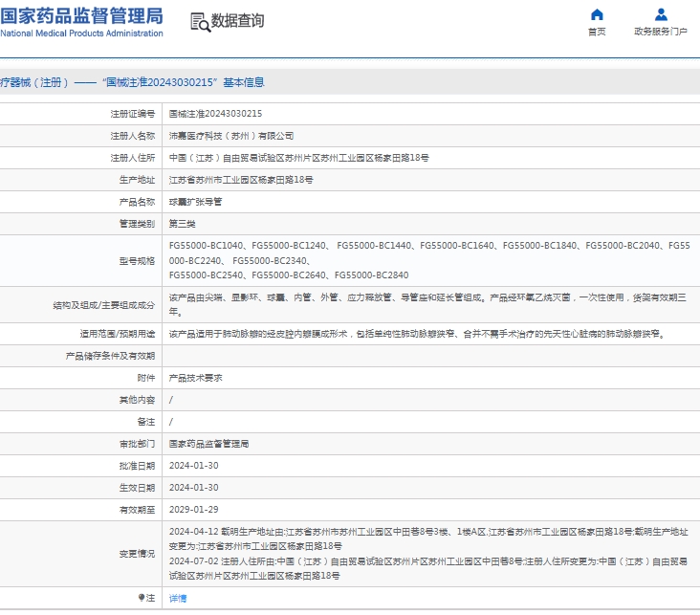Click the 型号规格 row label
The width and height of the screenshot is (700, 615).
pyautogui.click(x=137, y=261)
